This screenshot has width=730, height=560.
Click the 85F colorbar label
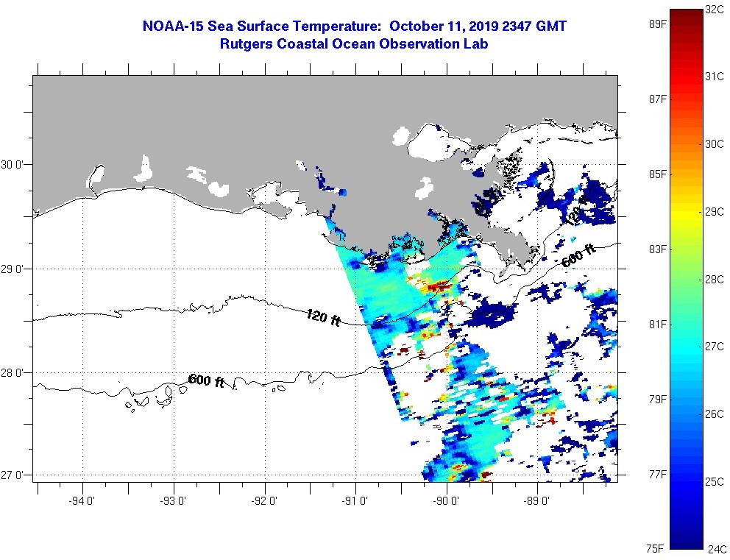click(658, 174)
